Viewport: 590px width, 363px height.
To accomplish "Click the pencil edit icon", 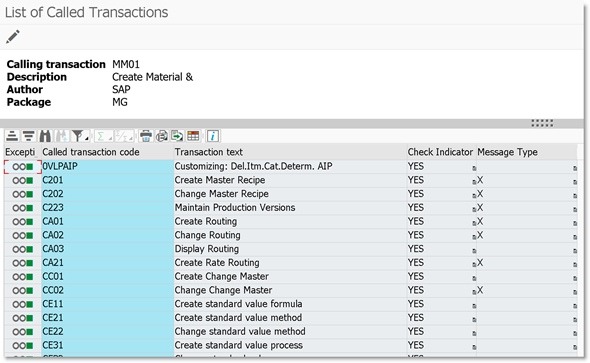I will [13, 37].
